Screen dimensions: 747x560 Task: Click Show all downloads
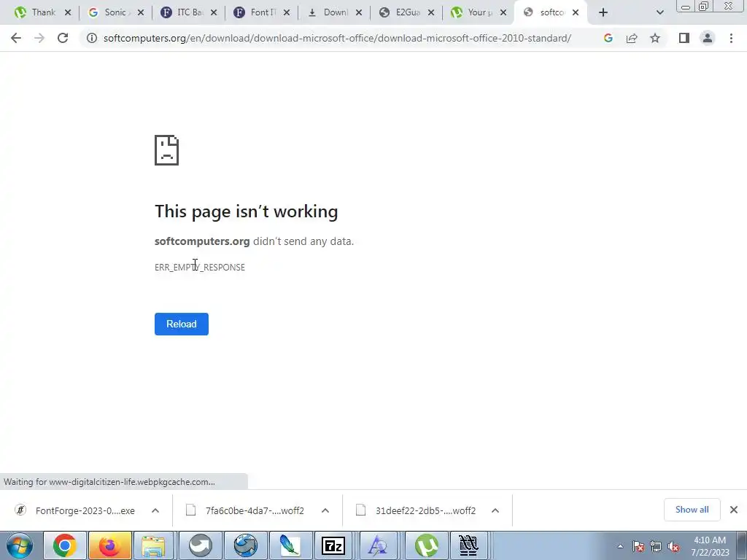click(692, 510)
